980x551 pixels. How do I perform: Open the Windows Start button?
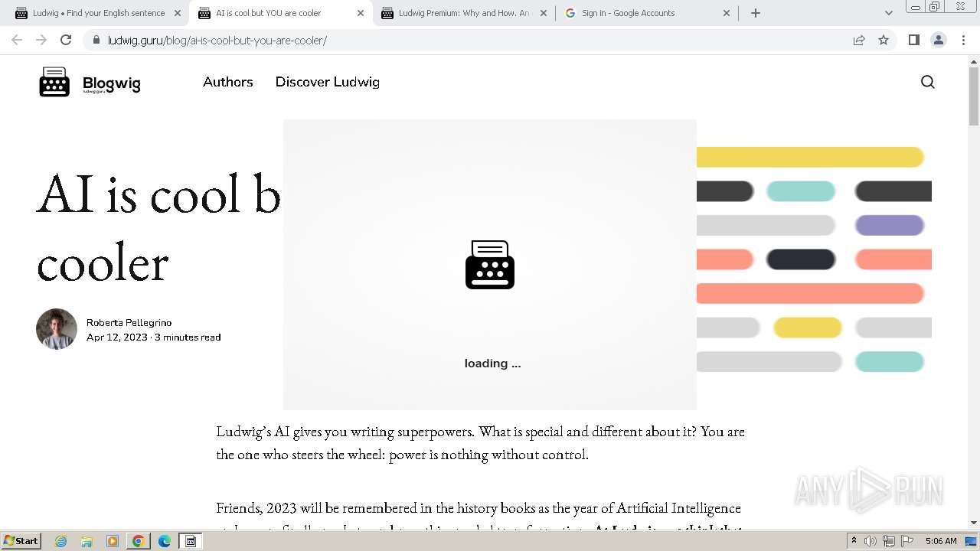(21, 540)
